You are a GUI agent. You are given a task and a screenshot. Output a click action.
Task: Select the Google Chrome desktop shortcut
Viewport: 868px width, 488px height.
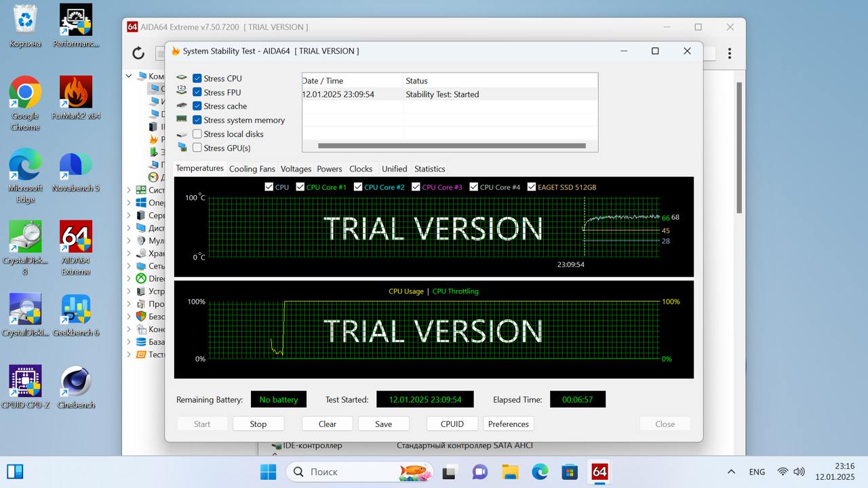25,104
